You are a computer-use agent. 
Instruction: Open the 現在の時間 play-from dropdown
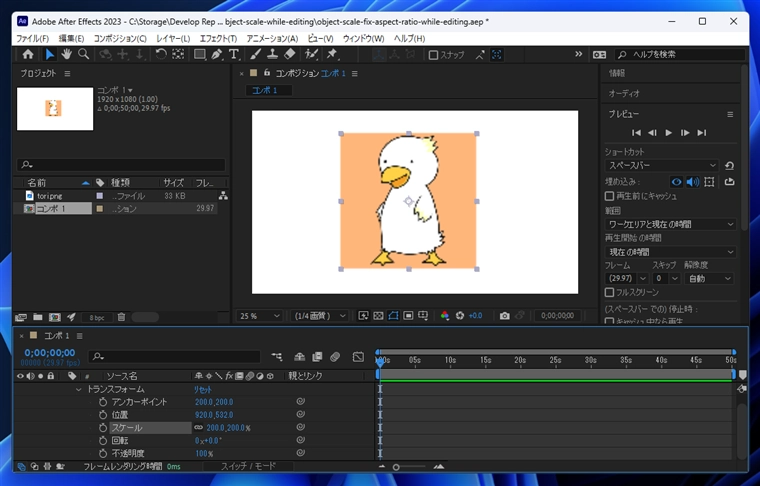point(670,252)
